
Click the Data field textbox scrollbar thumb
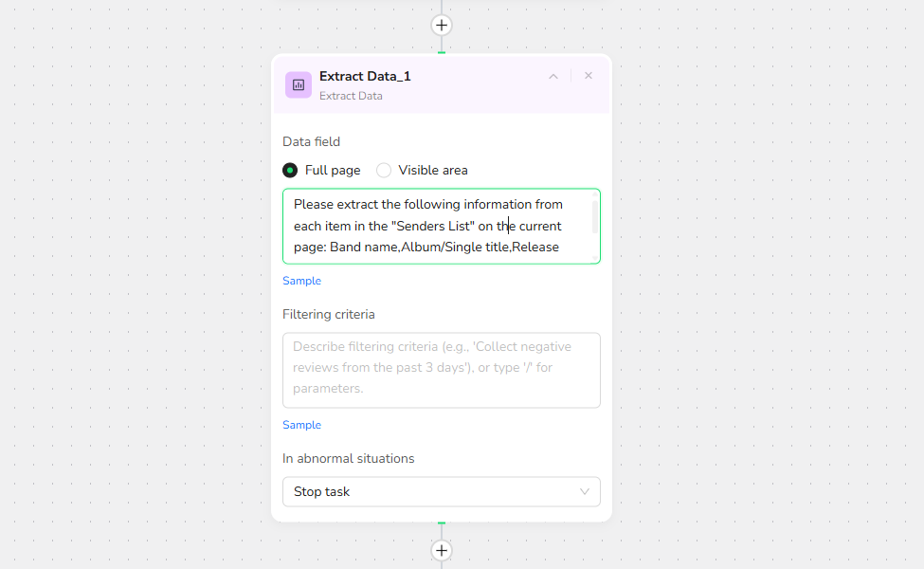click(595, 215)
